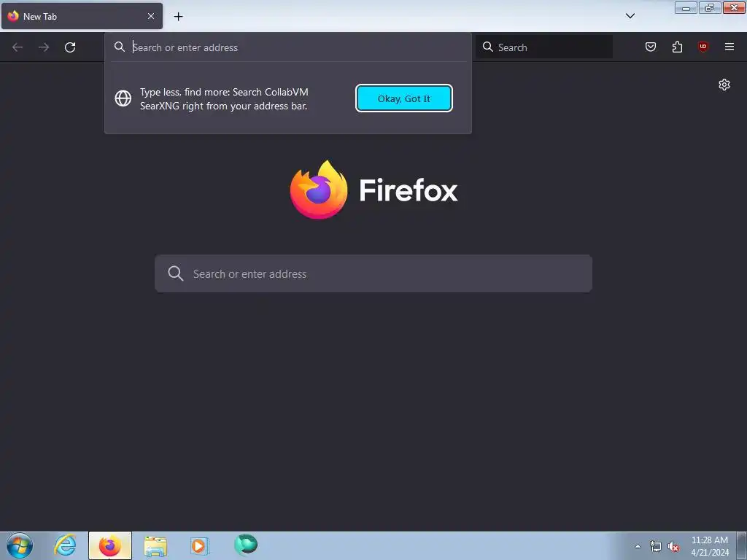Open the uBlock Origin extension icon
Viewport: 747px width, 560px height.
tap(703, 47)
